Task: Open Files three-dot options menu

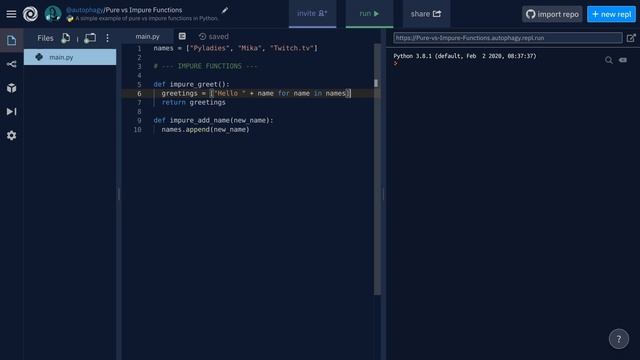Action: 107,38
